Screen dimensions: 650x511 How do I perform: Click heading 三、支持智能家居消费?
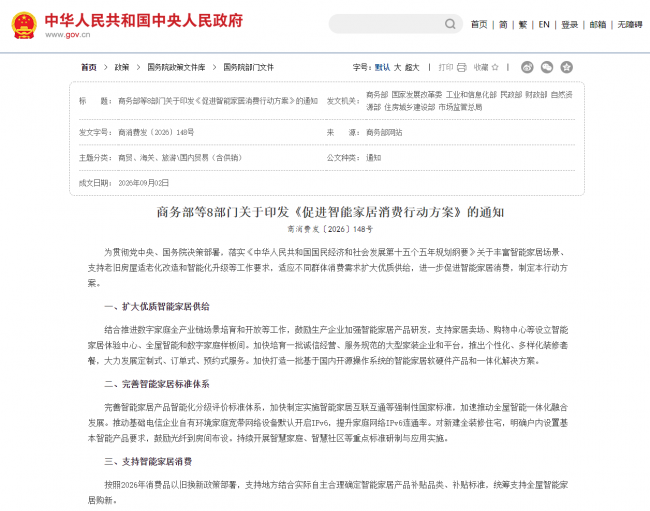pos(148,462)
